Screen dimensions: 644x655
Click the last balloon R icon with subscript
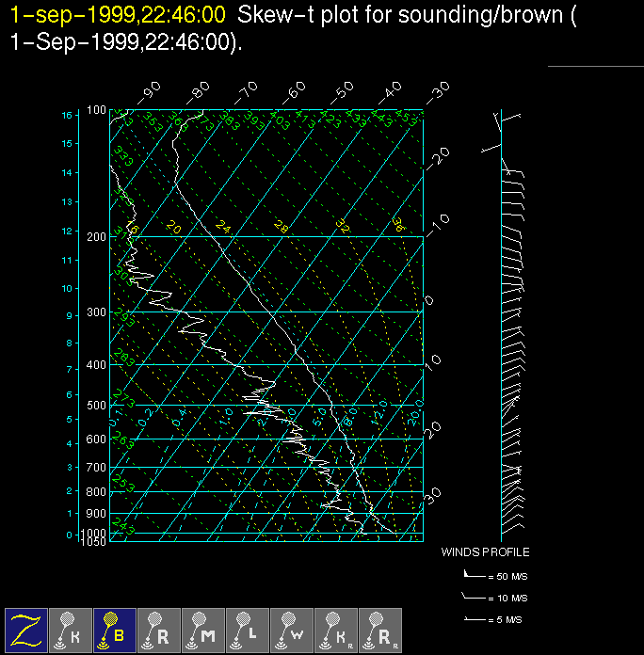[380, 630]
